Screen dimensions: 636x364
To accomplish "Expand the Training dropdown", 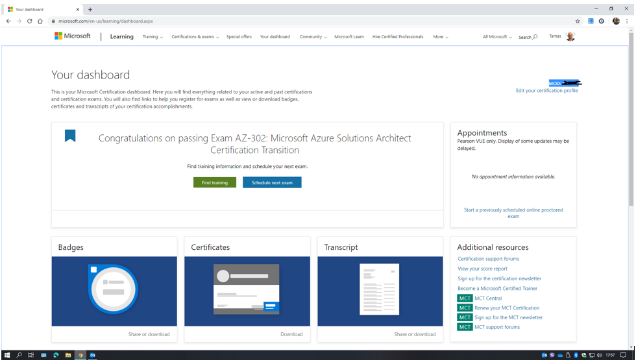I will pos(153,37).
